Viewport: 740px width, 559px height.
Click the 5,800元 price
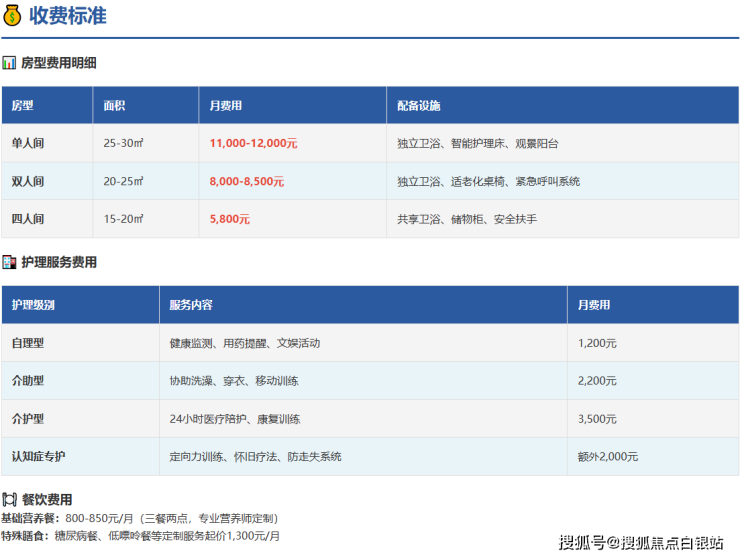230,219
